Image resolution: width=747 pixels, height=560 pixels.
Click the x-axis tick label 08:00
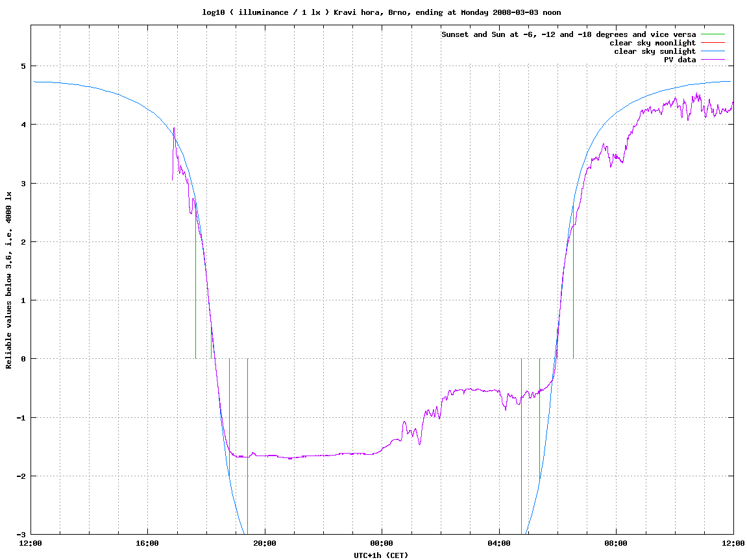pos(617,543)
